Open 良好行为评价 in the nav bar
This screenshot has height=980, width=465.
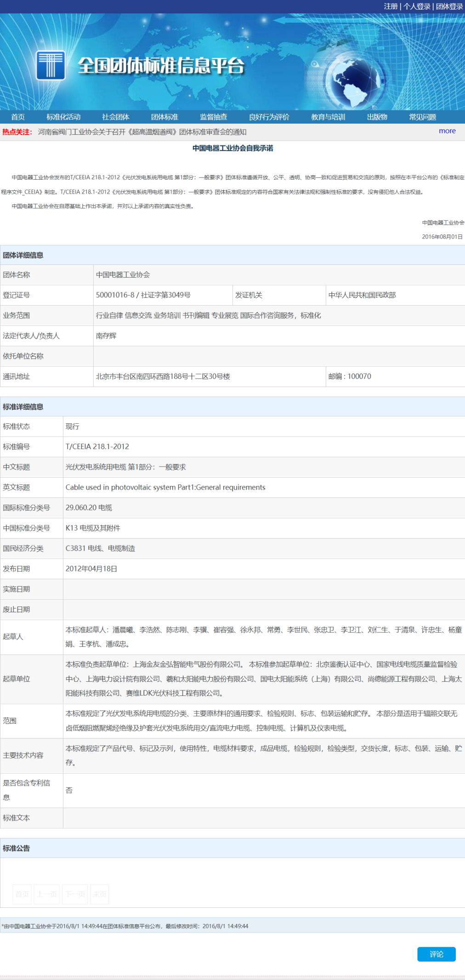(x=269, y=117)
